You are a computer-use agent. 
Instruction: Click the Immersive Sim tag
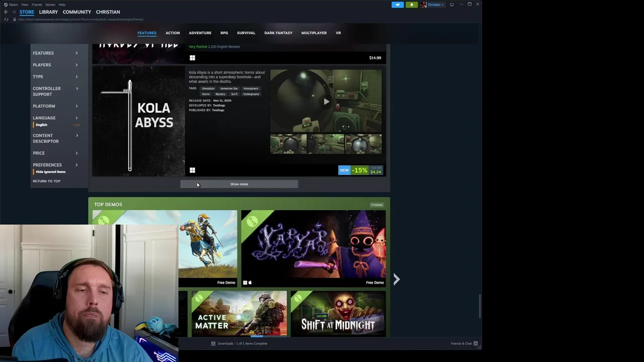[x=229, y=88]
